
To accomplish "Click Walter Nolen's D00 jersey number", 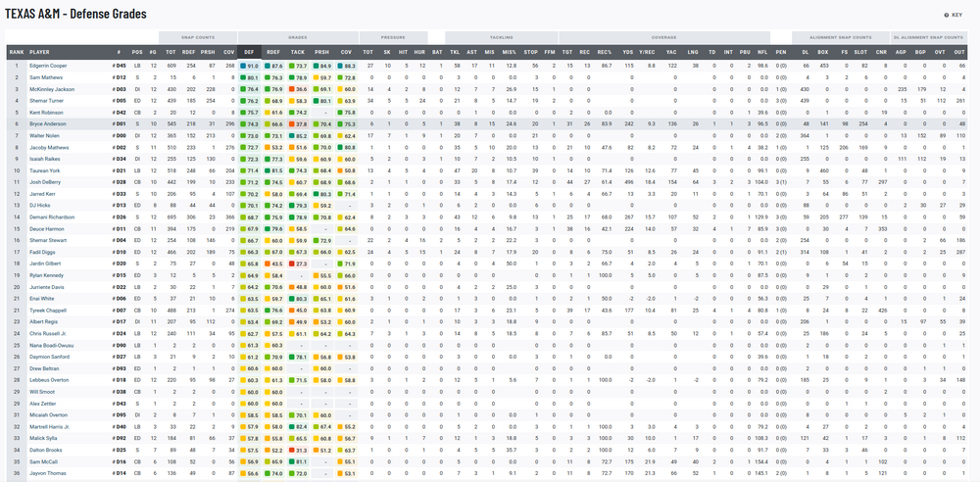I will coord(119,136).
